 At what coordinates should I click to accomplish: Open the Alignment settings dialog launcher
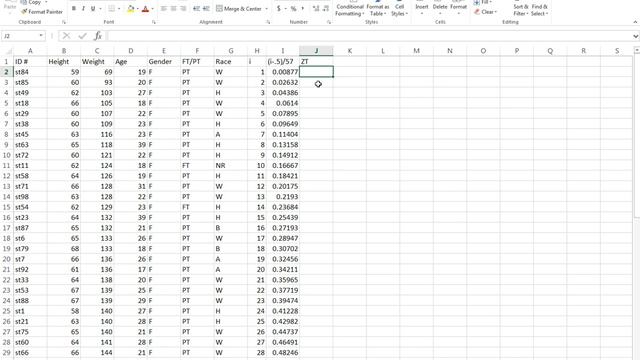(268, 22)
